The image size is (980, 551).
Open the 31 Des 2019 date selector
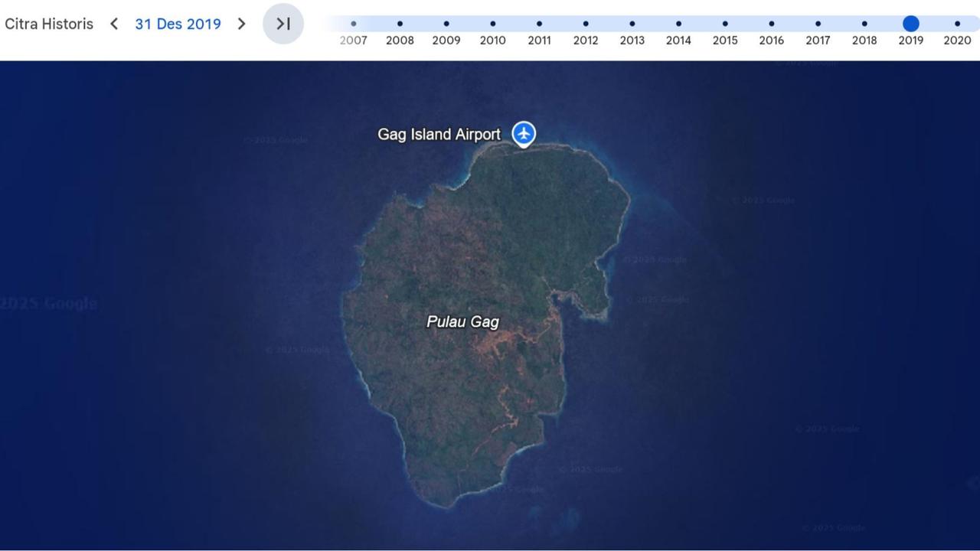(x=178, y=24)
